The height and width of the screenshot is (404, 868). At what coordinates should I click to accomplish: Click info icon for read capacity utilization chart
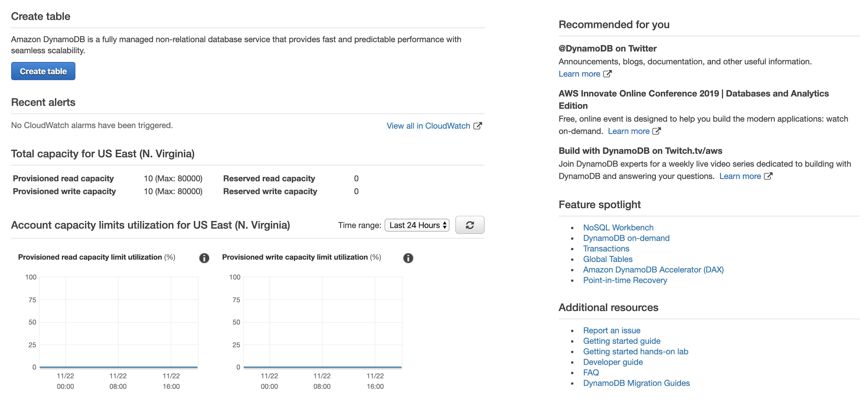coord(204,258)
